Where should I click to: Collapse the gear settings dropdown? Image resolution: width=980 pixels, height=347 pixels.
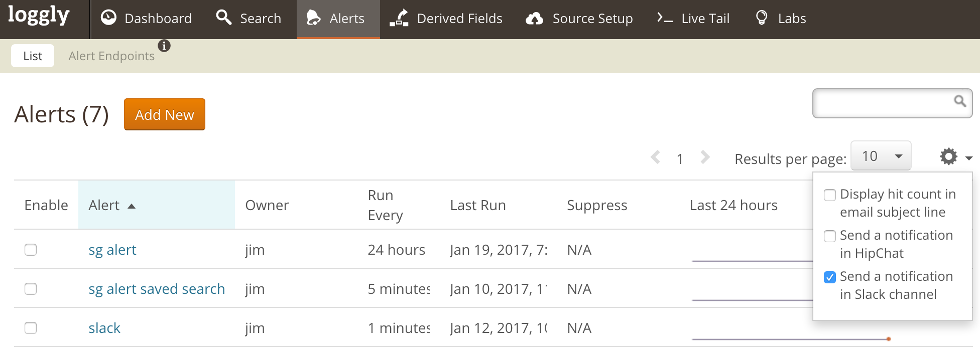point(954,157)
